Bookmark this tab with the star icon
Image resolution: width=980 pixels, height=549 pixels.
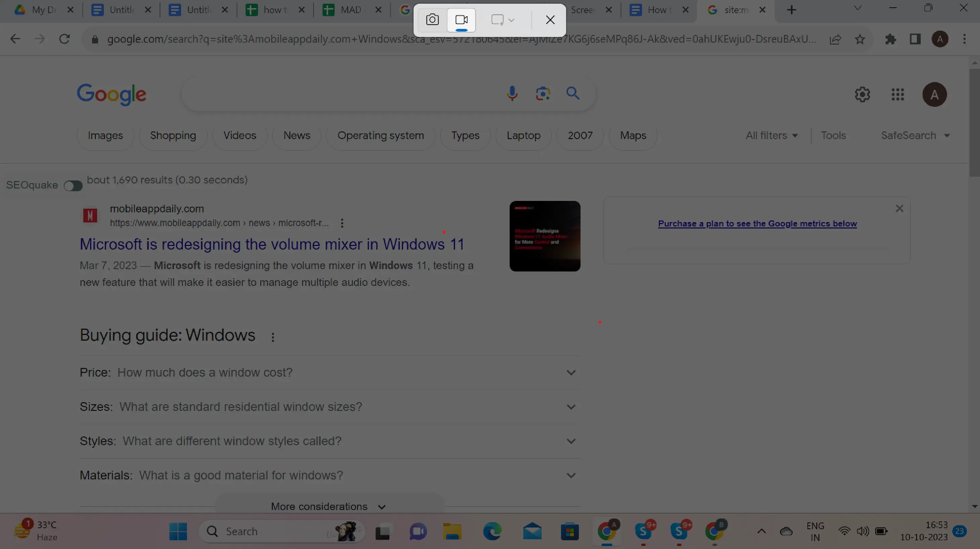[x=860, y=39]
